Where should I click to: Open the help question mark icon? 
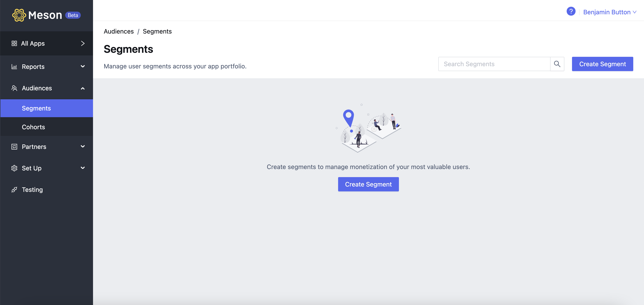(x=571, y=11)
